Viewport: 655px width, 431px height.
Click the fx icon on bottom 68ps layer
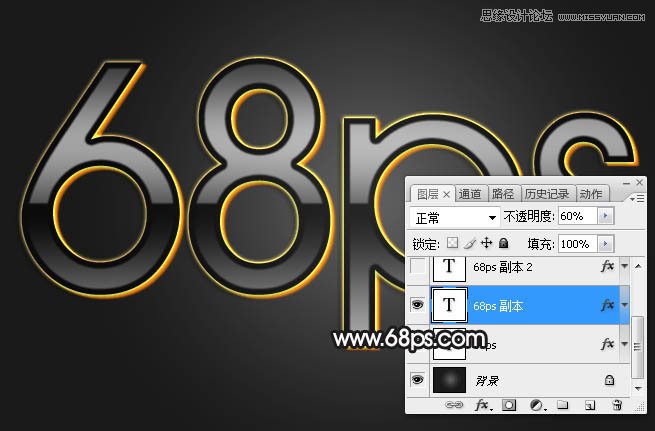coord(607,344)
